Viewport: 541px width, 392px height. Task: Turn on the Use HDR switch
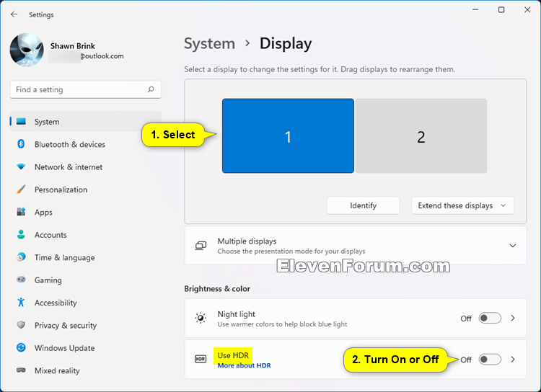490,360
